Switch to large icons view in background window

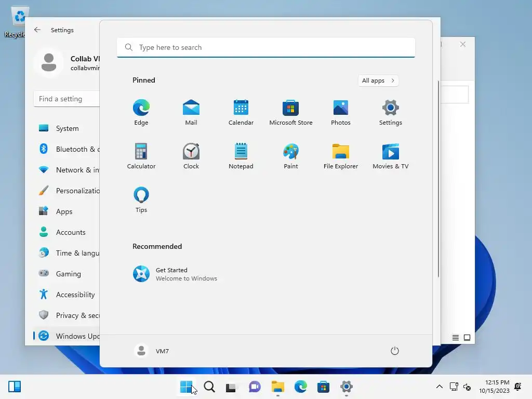click(467, 338)
